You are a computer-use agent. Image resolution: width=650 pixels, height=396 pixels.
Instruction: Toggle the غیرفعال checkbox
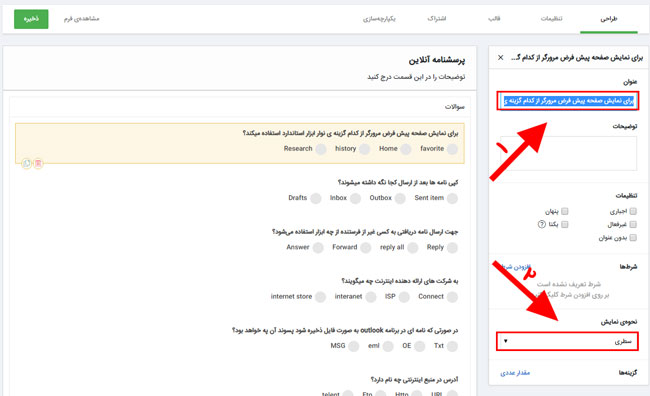click(633, 224)
